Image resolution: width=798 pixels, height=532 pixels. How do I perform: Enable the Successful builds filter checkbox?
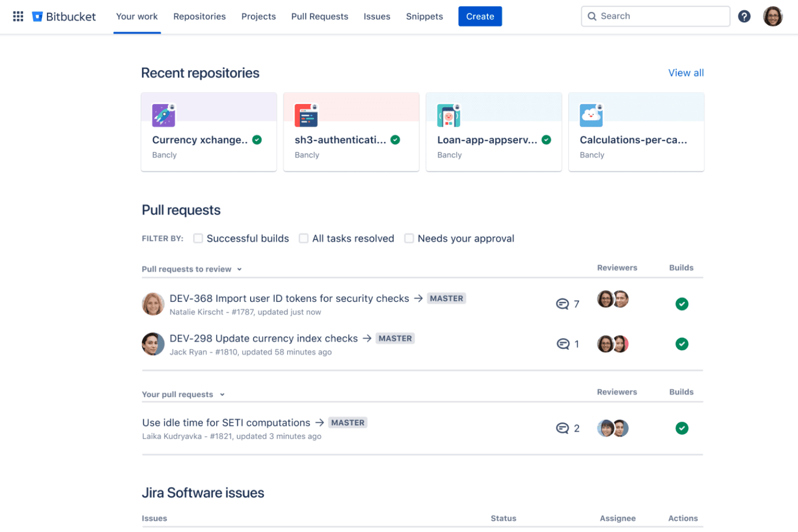(x=198, y=238)
